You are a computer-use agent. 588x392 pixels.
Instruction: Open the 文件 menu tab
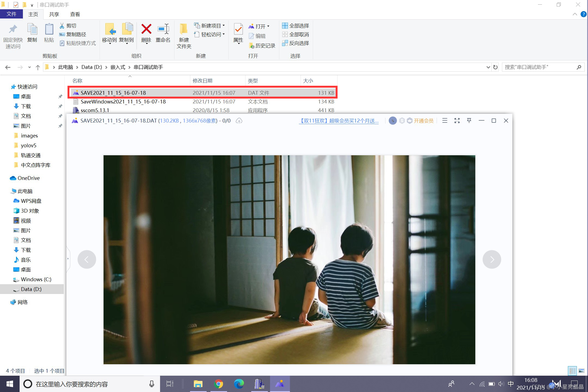11,14
